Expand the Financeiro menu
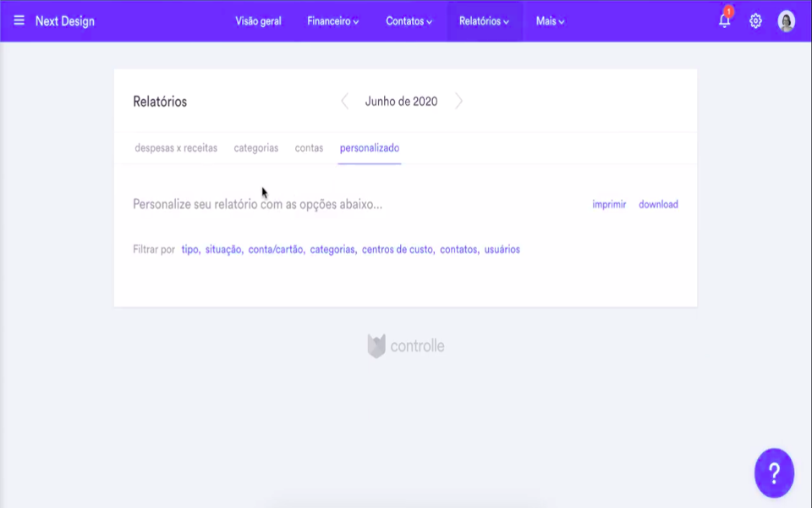This screenshot has width=812, height=508. click(x=332, y=21)
